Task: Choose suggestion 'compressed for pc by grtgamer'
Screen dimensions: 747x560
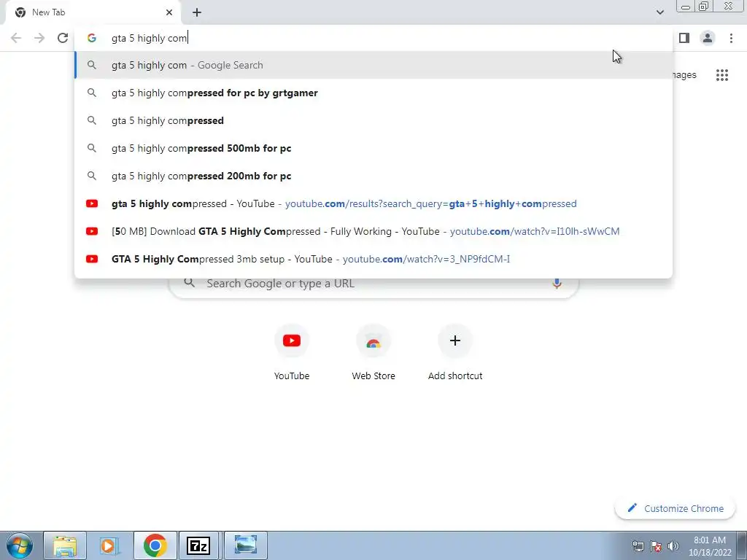Action: [373, 93]
